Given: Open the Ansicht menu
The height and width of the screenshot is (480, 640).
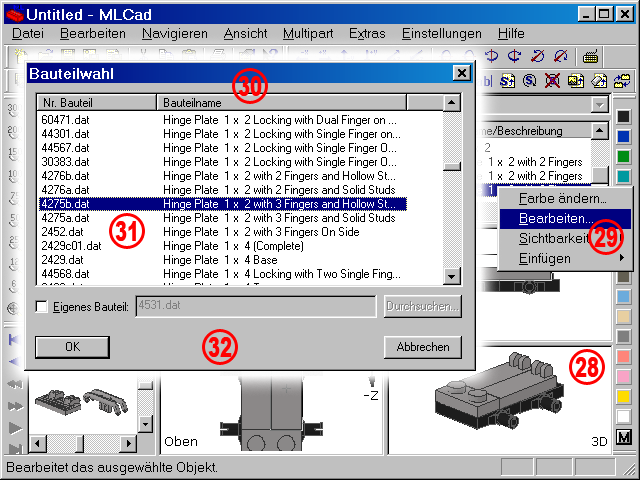Looking at the screenshot, I should [245, 33].
